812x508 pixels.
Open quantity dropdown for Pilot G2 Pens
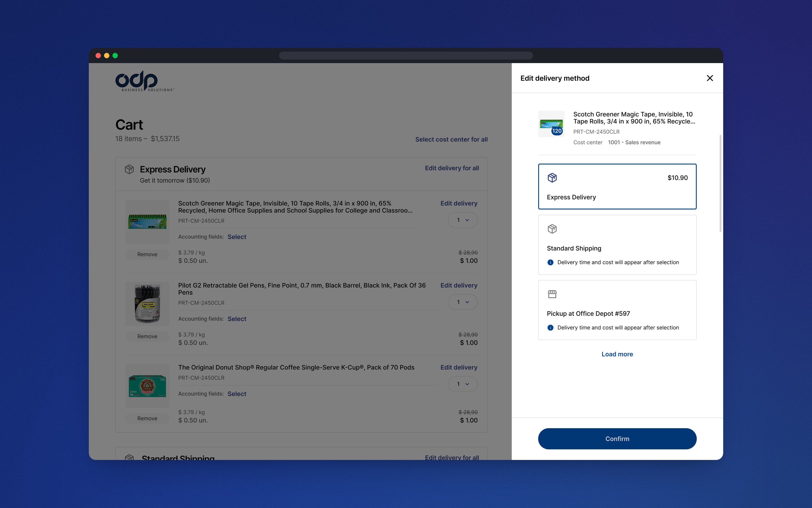click(462, 302)
